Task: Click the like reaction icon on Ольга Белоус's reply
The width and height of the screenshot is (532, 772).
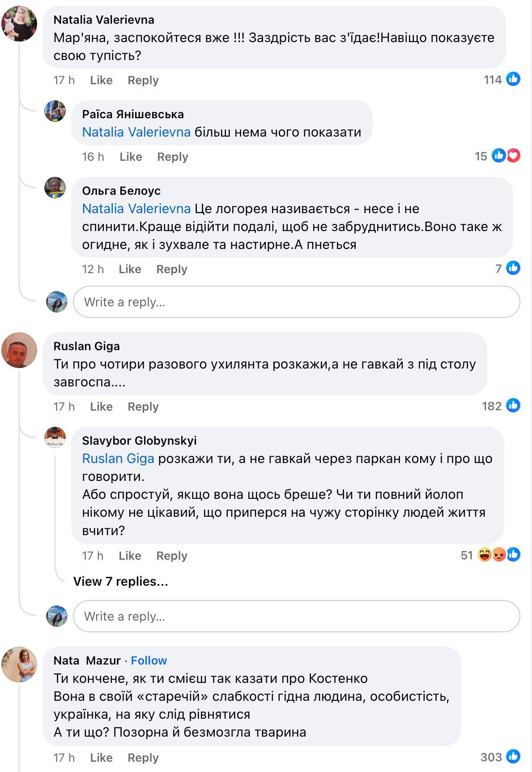Action: click(x=513, y=268)
